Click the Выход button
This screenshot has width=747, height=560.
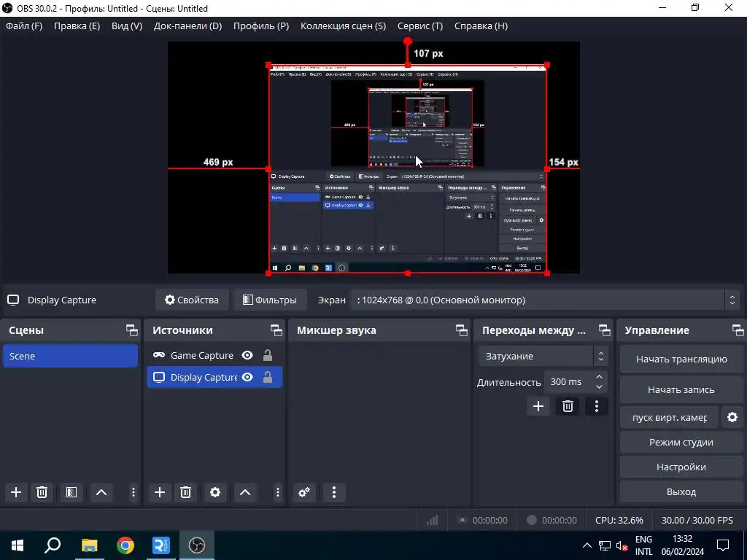tap(681, 492)
